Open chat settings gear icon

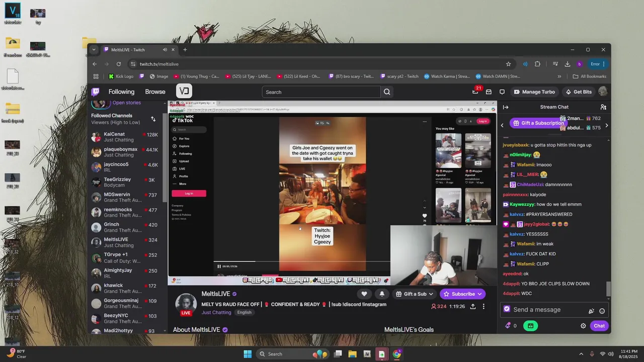click(x=583, y=326)
